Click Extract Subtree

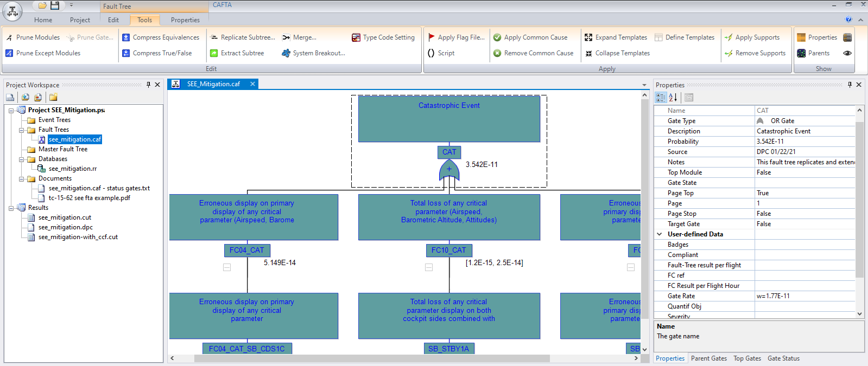237,53
